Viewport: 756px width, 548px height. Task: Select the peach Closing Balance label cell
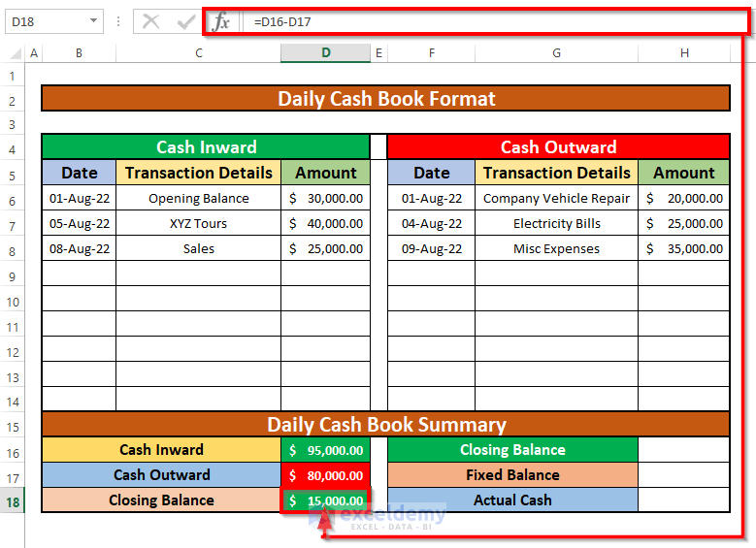point(161,500)
